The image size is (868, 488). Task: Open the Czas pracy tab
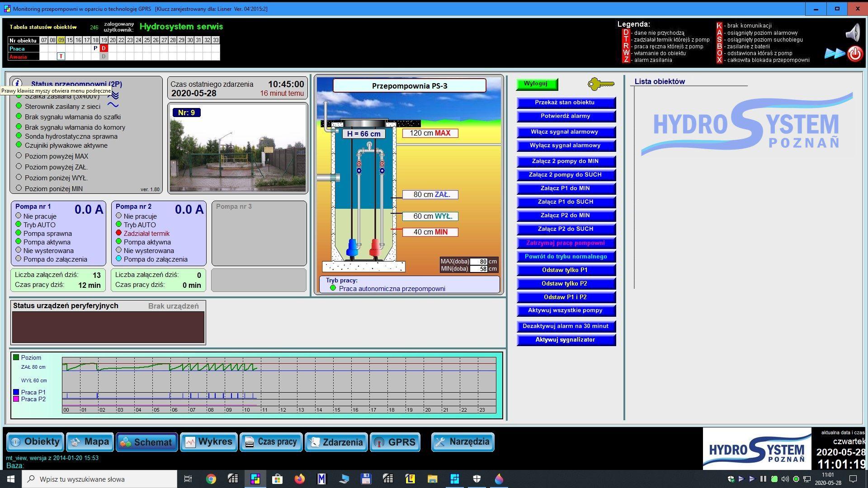point(271,442)
